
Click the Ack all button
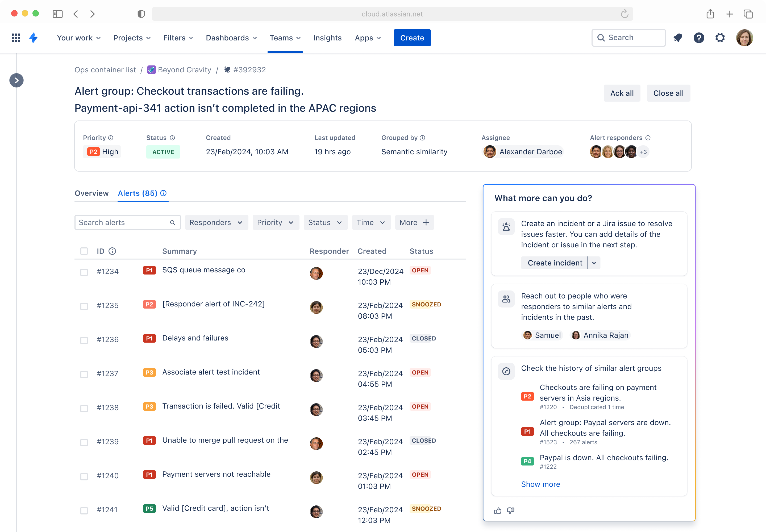click(x=622, y=93)
